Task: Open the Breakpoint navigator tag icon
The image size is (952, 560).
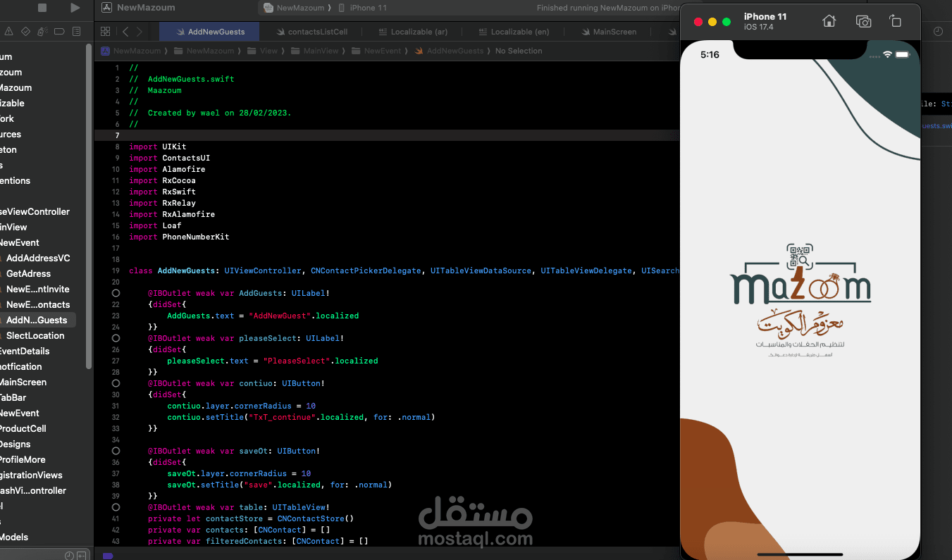Action: tap(60, 32)
